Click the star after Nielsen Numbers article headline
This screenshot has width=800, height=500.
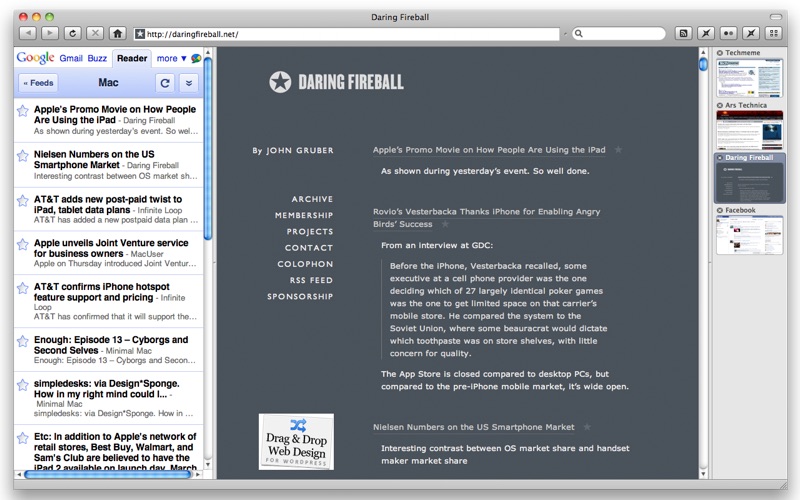(587, 427)
